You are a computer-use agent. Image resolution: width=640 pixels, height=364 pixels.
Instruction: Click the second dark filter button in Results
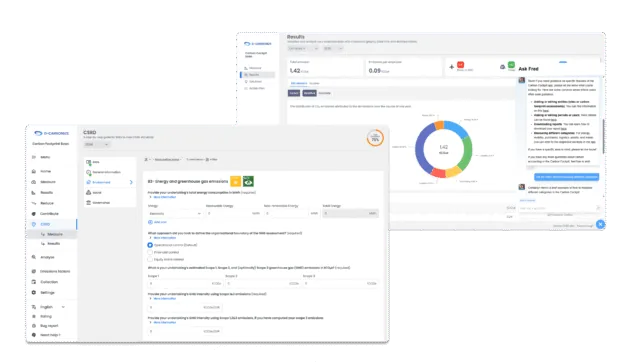tap(309, 93)
